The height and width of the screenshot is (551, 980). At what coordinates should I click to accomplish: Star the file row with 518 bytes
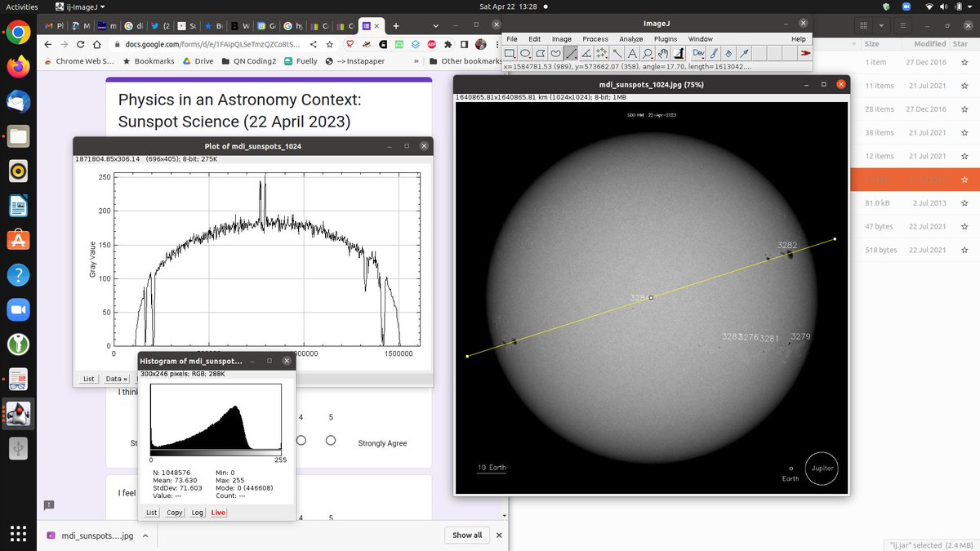click(964, 250)
